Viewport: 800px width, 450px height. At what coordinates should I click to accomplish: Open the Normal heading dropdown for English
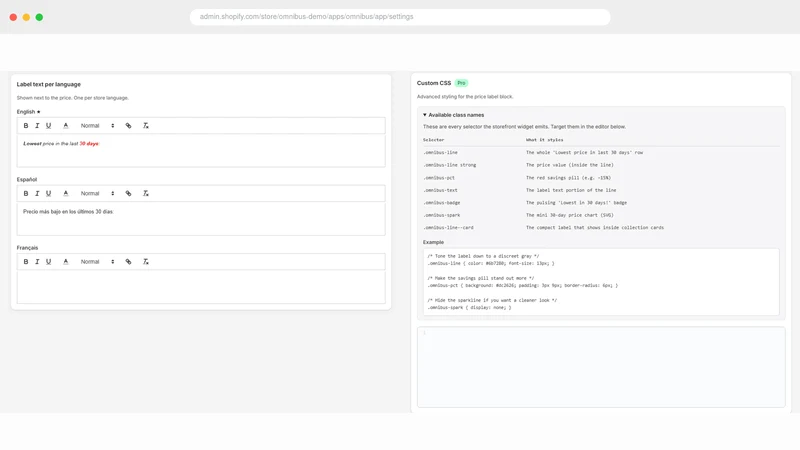(x=97, y=126)
